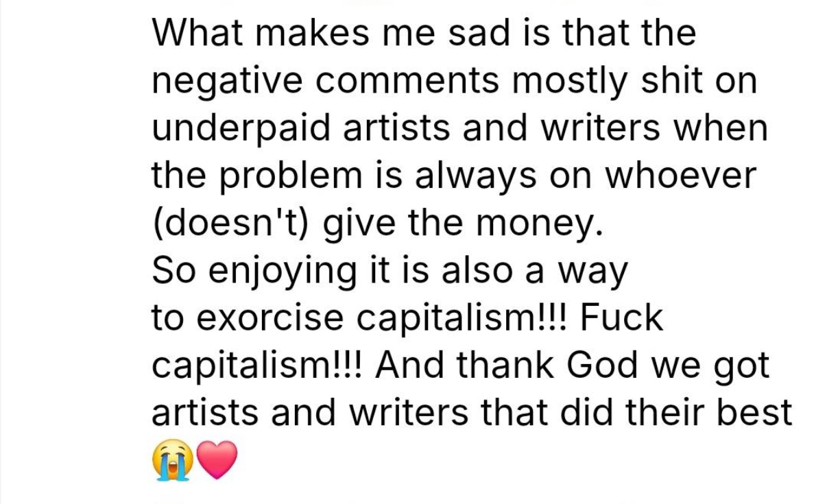Click the loudly crying face emoji
827x504 pixels.
click(x=171, y=459)
